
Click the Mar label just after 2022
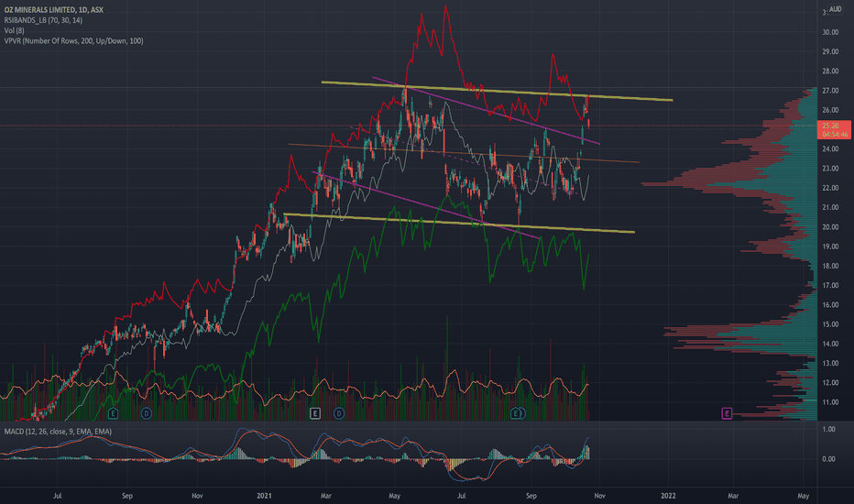pyautogui.click(x=733, y=496)
